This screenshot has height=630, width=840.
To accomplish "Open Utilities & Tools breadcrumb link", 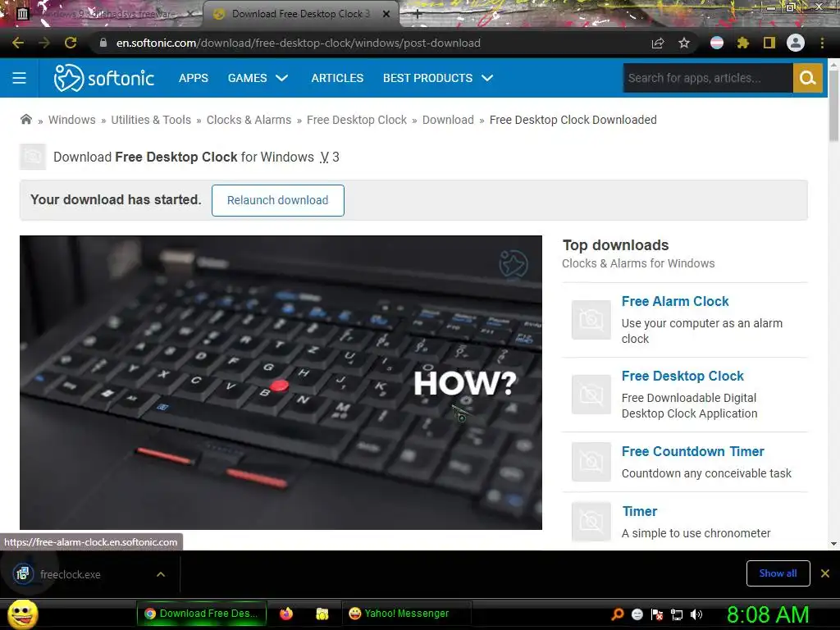I will click(x=151, y=120).
